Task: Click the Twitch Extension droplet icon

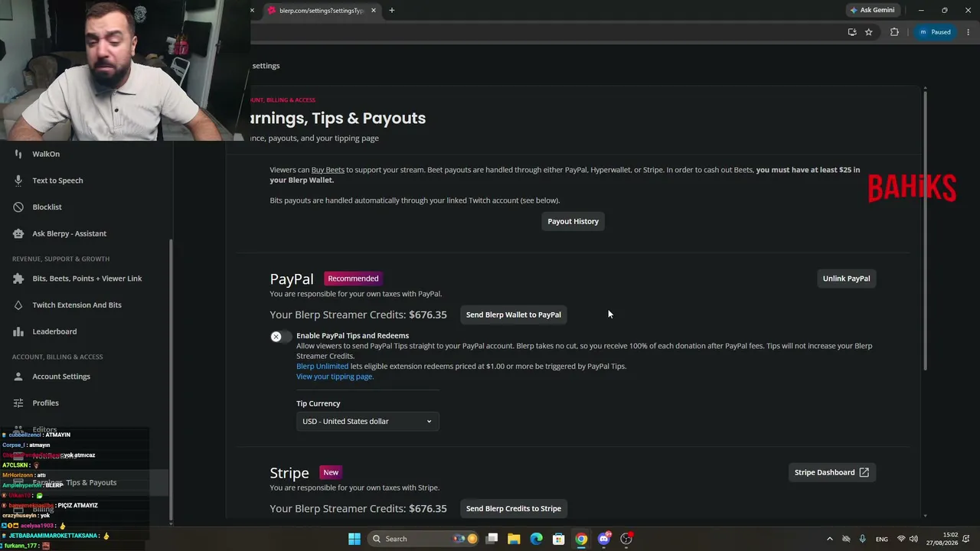Action: click(18, 305)
